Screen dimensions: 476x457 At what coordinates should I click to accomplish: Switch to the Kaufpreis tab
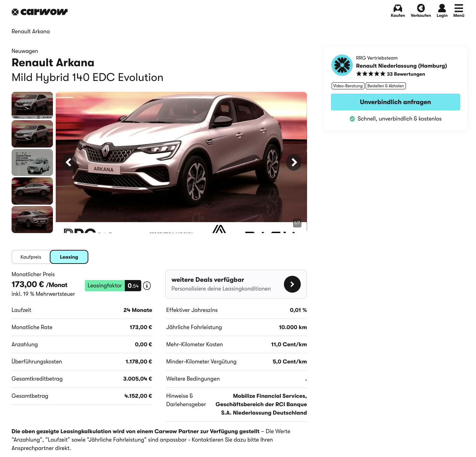point(31,257)
